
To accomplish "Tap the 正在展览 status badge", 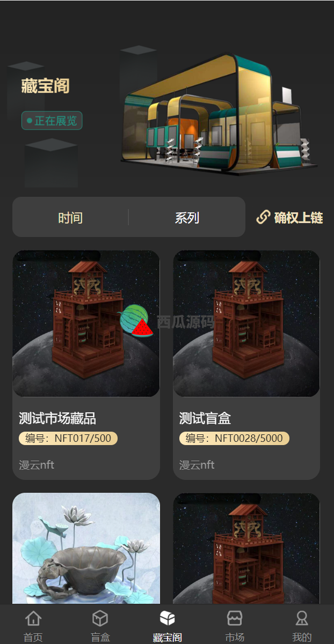I will (x=52, y=121).
